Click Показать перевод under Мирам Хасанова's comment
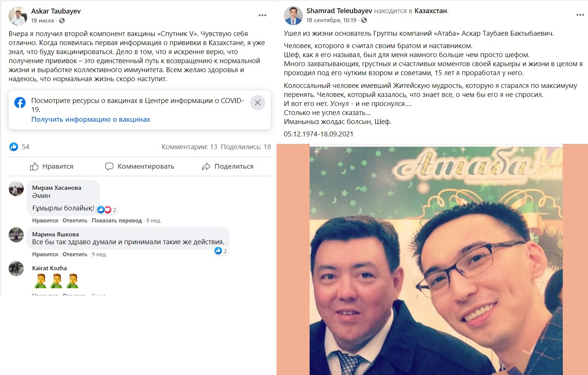Screen dimensions: 588x375 pos(117,221)
